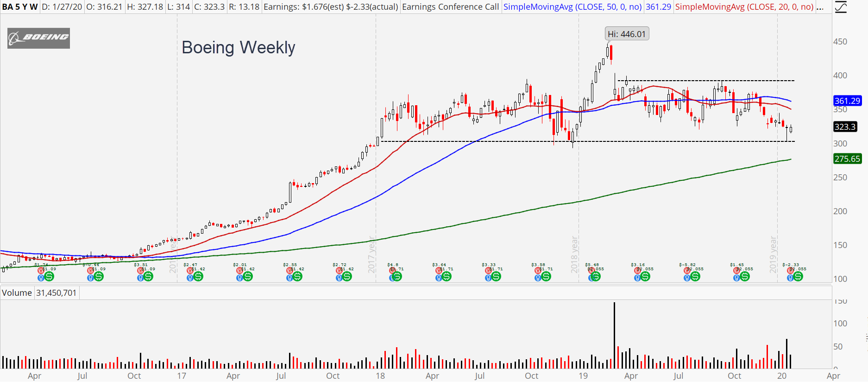Click the Volume 31,450,701 panel label
The height and width of the screenshot is (382, 868).
coord(39,293)
